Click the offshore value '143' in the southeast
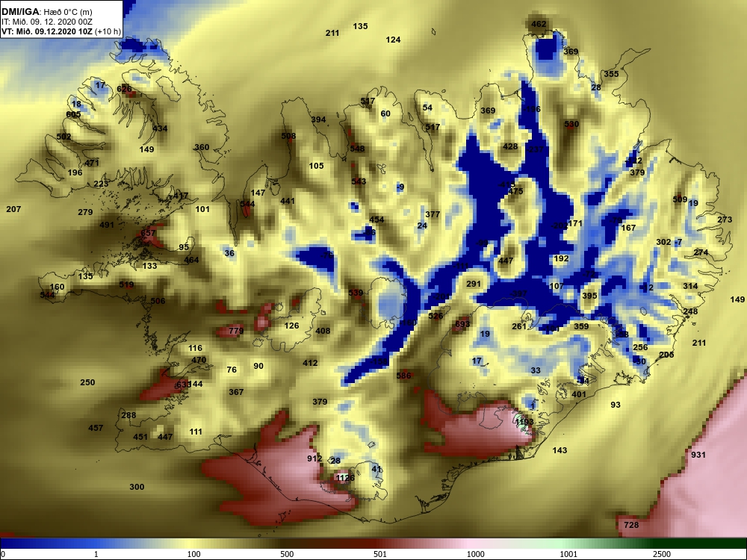The image size is (747, 560). [x=560, y=450]
